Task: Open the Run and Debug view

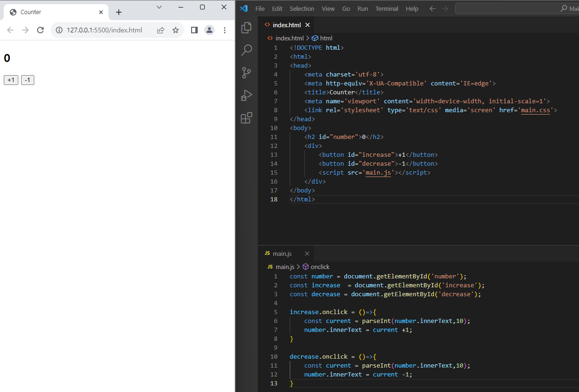Action: pyautogui.click(x=247, y=95)
